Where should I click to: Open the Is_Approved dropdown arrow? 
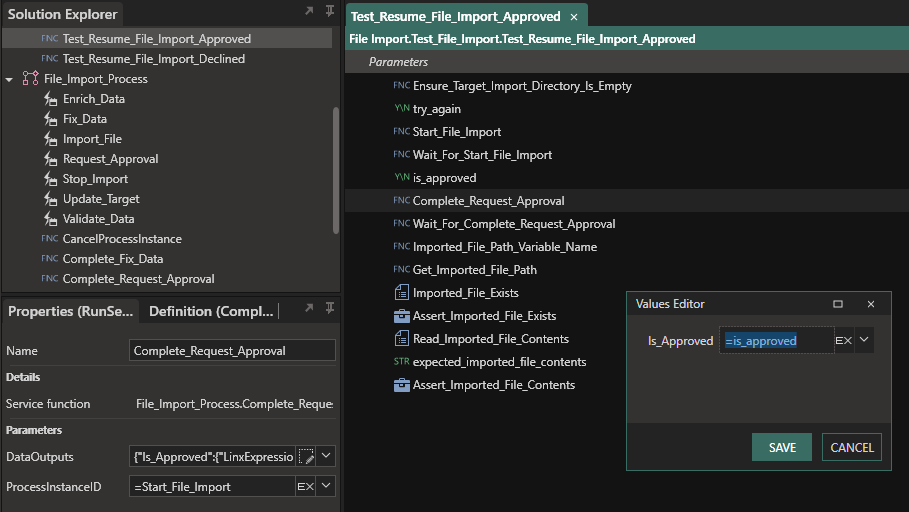864,340
